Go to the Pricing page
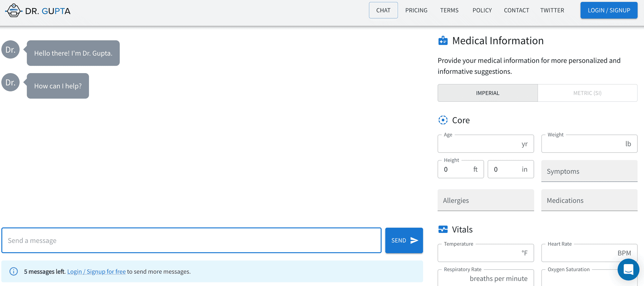The height and width of the screenshot is (286, 644). [x=416, y=10]
